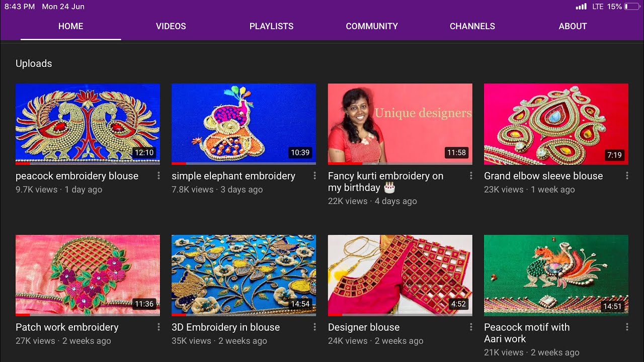Click the 7:19 duration badge

pyautogui.click(x=614, y=155)
